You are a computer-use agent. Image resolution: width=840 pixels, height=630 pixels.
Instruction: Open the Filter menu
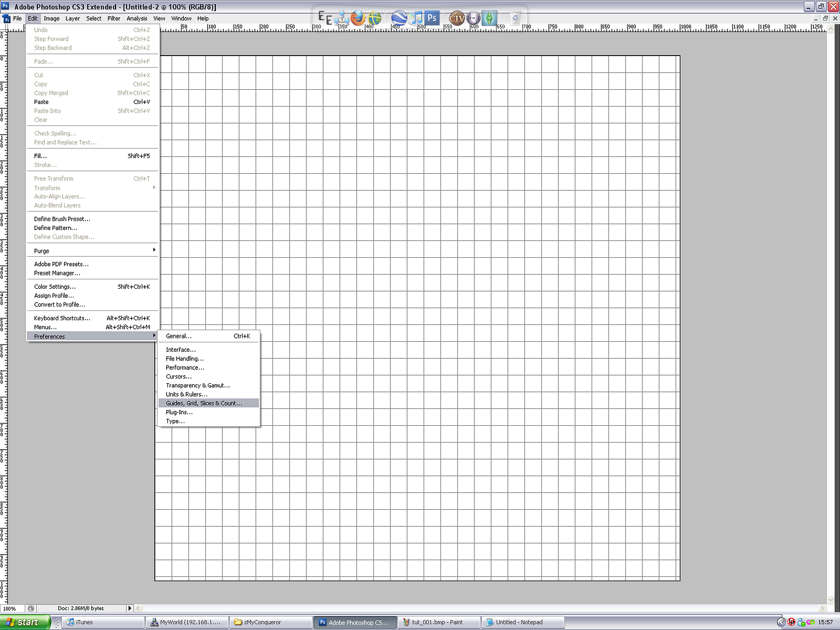click(114, 19)
